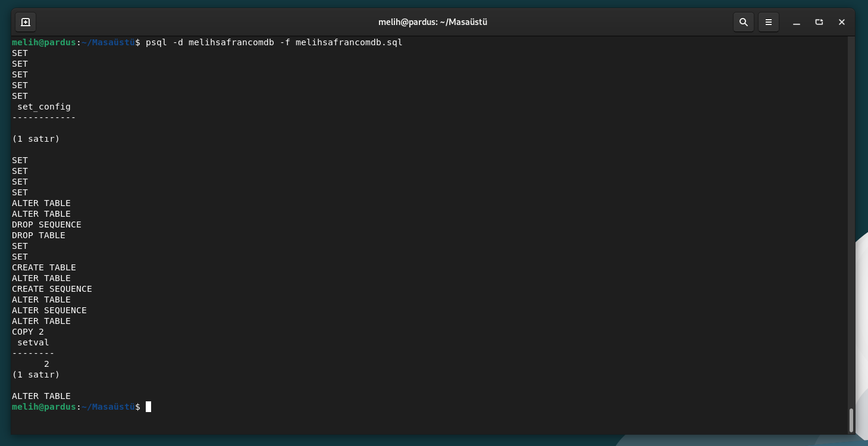The height and width of the screenshot is (446, 868).
Task: Place cursor at the bottom empty prompt
Action: point(149,407)
